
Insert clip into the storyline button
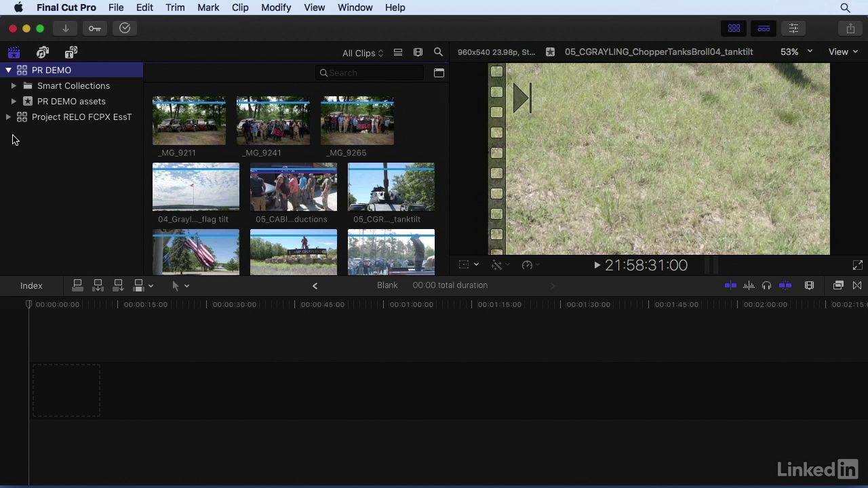pyautogui.click(x=98, y=285)
